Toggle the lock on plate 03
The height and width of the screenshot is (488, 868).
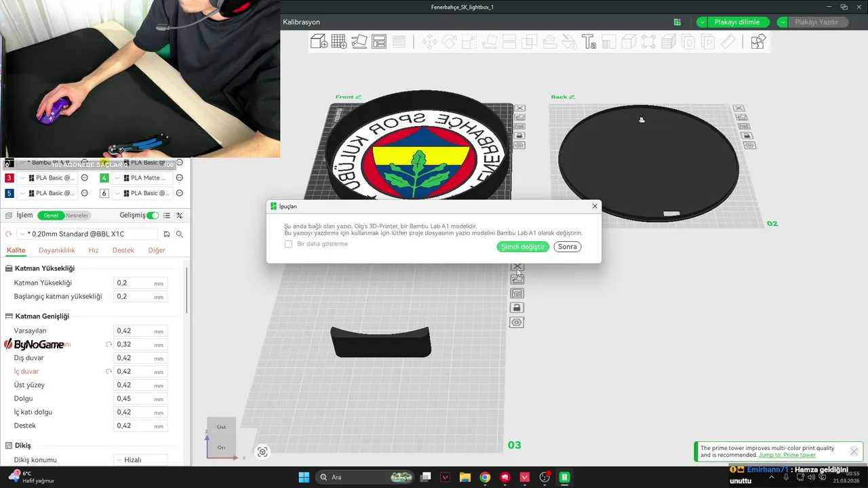click(x=517, y=308)
